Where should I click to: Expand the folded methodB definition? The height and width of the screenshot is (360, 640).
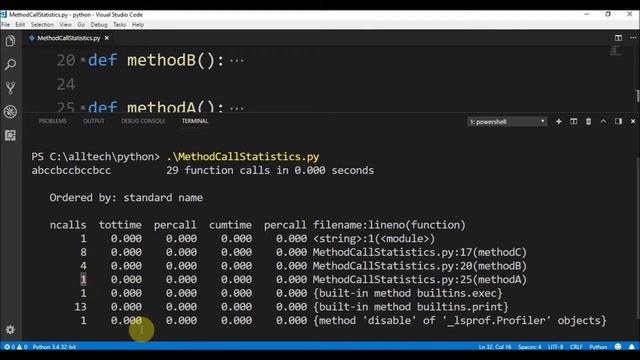83,60
